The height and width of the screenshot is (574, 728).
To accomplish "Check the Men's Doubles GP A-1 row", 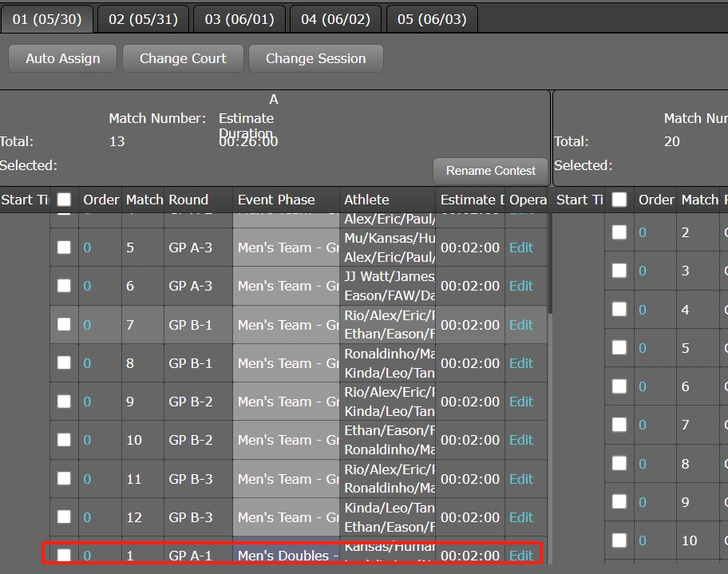I will pyautogui.click(x=64, y=556).
